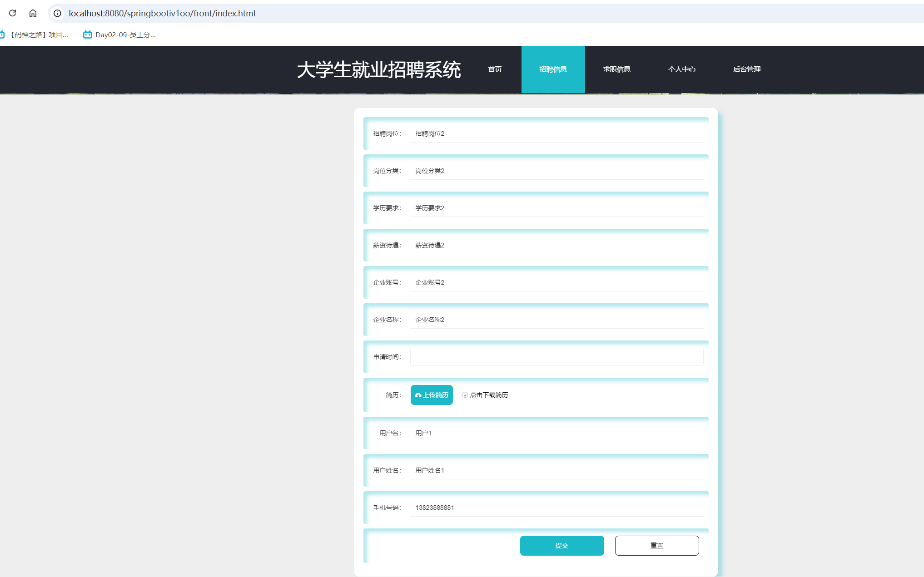Click the browser page reload icon
This screenshot has width=924, height=577.
click(12, 13)
